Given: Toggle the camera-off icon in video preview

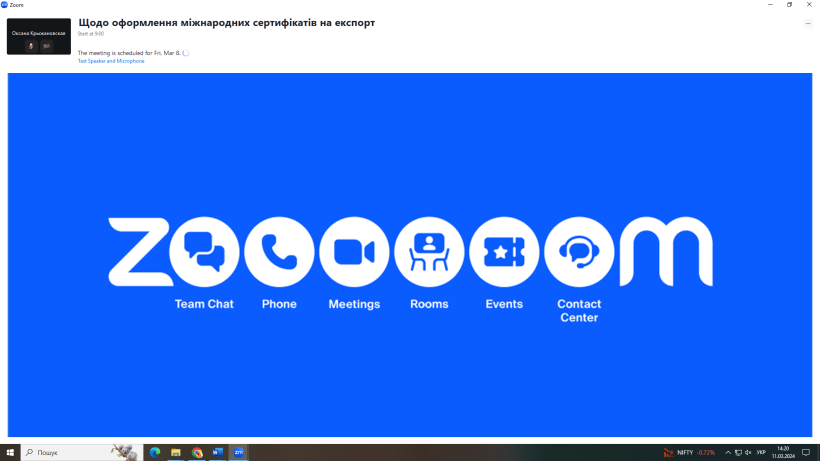Looking at the screenshot, I should coord(47,46).
